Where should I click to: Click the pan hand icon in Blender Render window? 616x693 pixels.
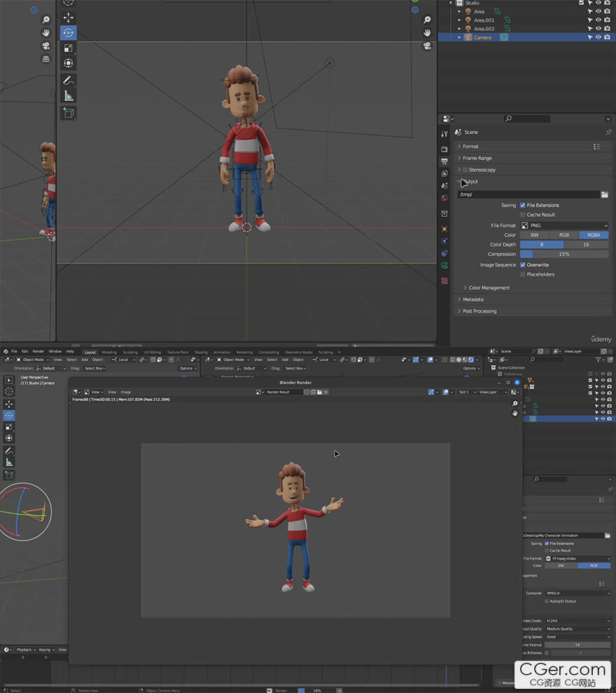coord(514,413)
